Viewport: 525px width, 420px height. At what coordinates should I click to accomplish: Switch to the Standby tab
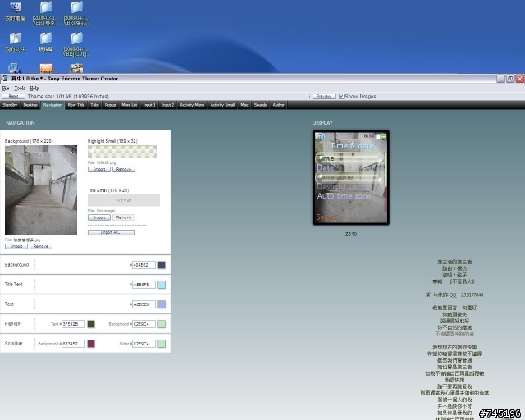click(10, 105)
